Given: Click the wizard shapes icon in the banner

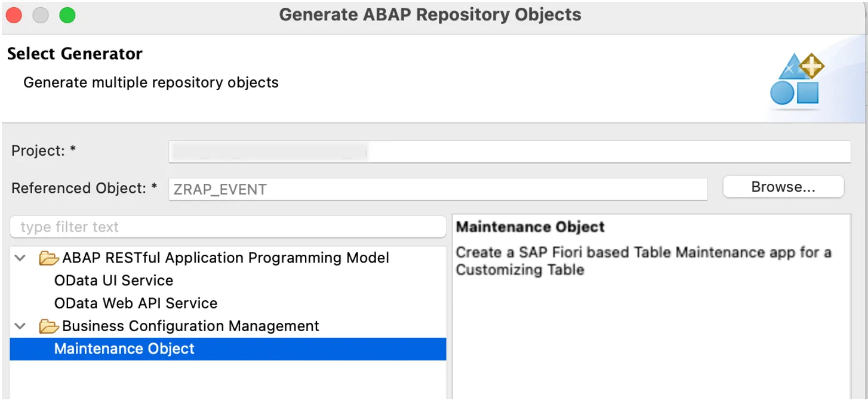Looking at the screenshot, I should point(797,79).
